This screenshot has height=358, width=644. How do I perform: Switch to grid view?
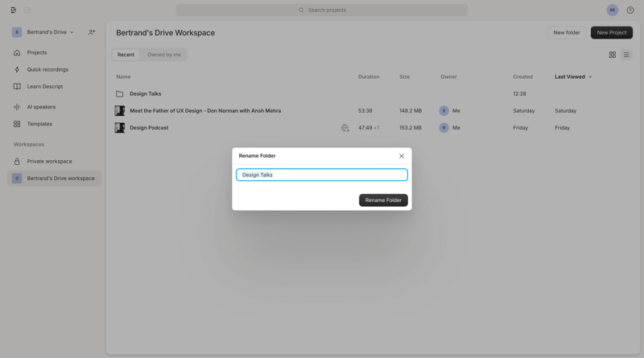coord(613,55)
